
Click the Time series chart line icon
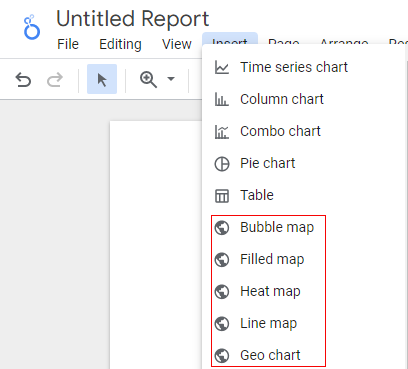pos(222,67)
